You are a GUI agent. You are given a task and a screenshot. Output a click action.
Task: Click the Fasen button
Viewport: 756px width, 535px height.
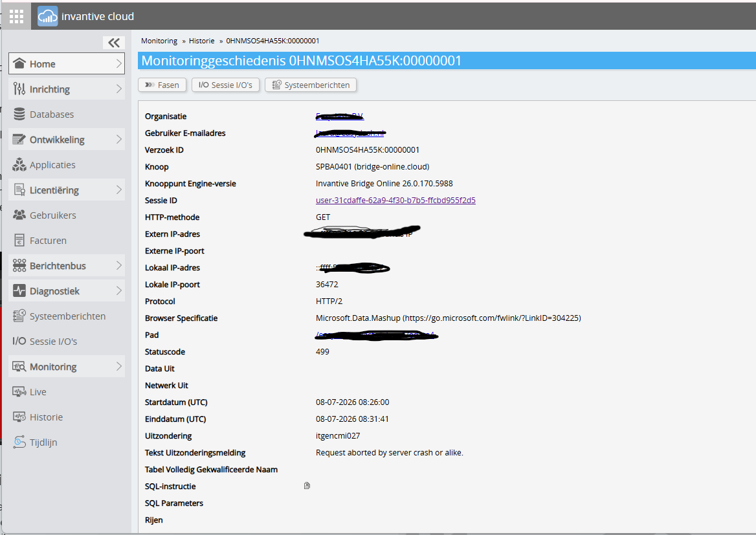(162, 85)
